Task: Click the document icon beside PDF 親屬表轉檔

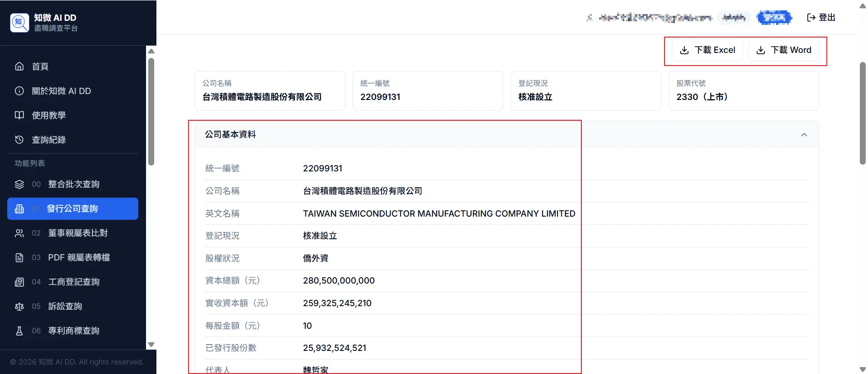Action: point(19,257)
